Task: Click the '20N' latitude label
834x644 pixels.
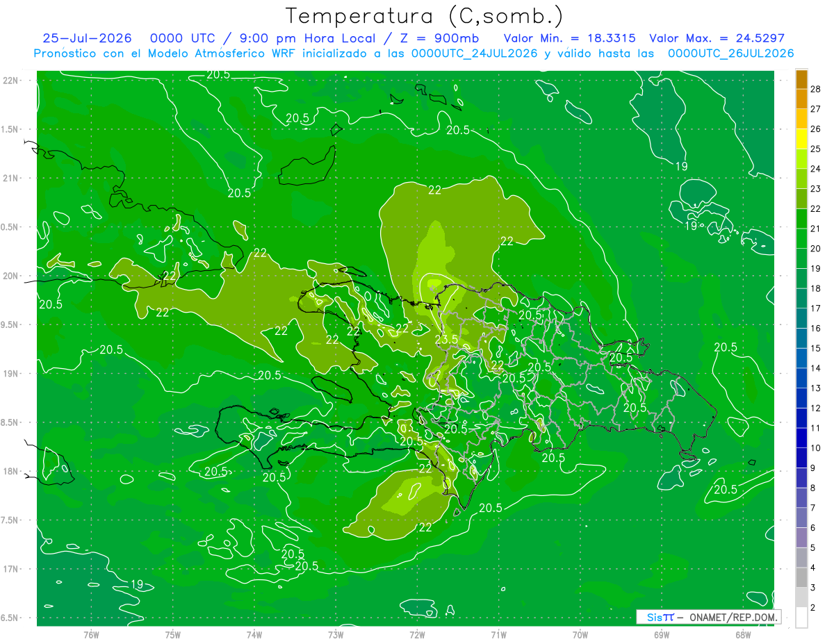Action: coord(10,276)
